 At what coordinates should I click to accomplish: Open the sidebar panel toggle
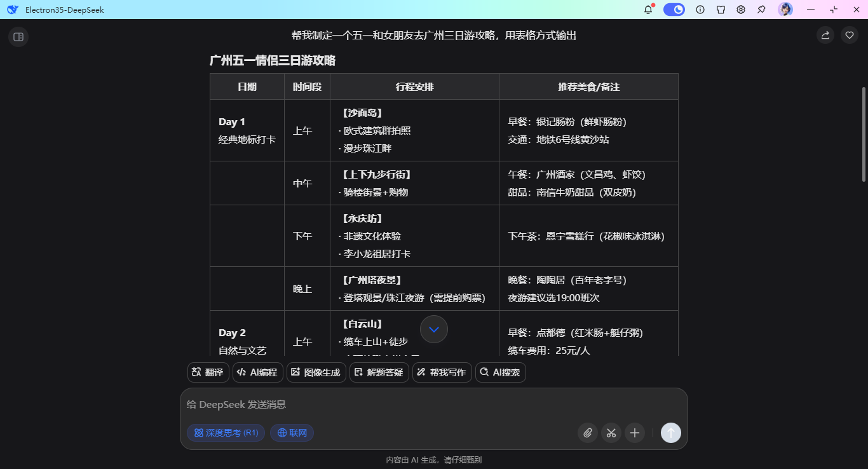[18, 37]
